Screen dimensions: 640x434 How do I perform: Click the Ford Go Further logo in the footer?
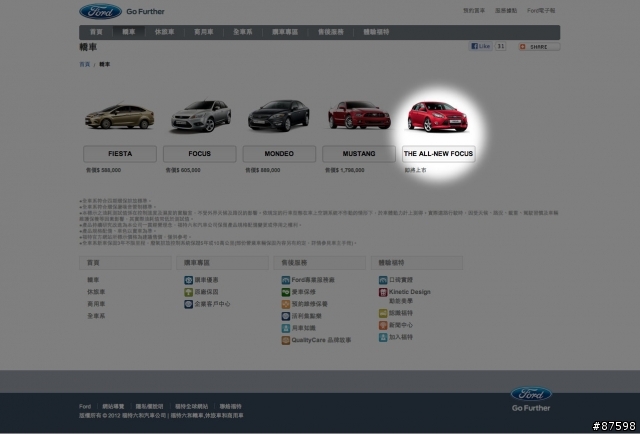(531, 399)
